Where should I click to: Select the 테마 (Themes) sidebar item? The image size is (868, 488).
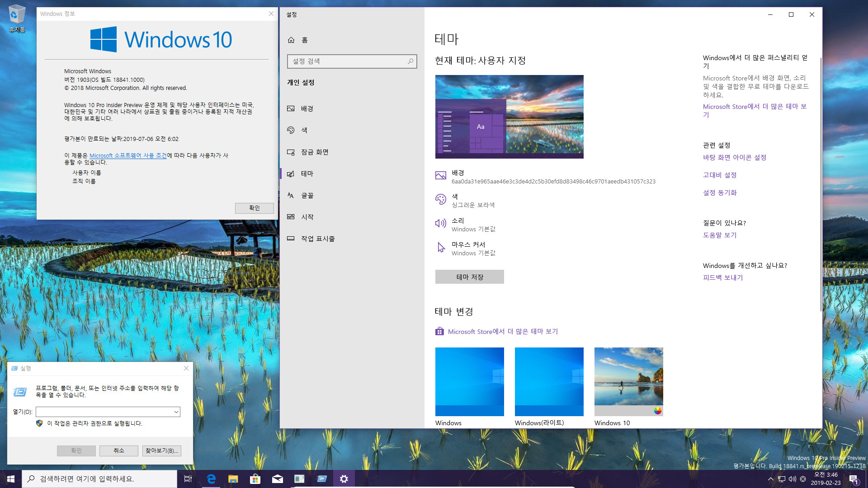pyautogui.click(x=352, y=174)
